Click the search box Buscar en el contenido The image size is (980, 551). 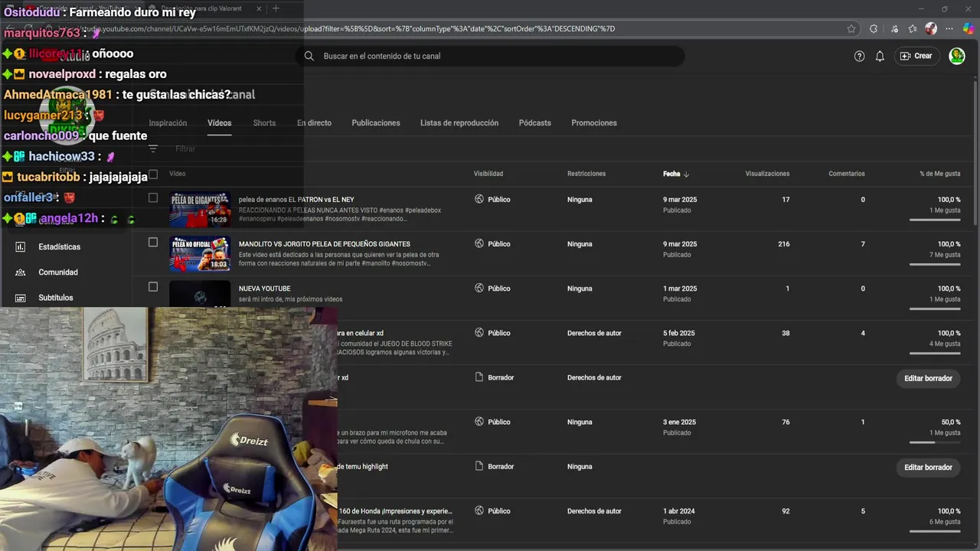(490, 56)
